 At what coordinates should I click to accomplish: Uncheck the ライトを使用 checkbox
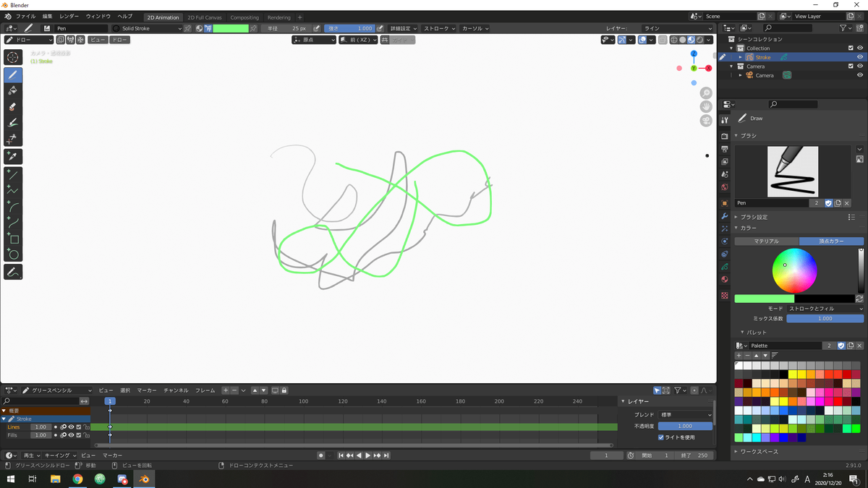(661, 437)
